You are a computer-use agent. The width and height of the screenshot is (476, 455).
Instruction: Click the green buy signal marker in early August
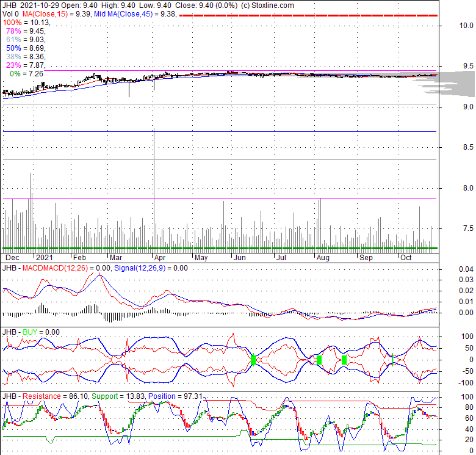tap(319, 360)
